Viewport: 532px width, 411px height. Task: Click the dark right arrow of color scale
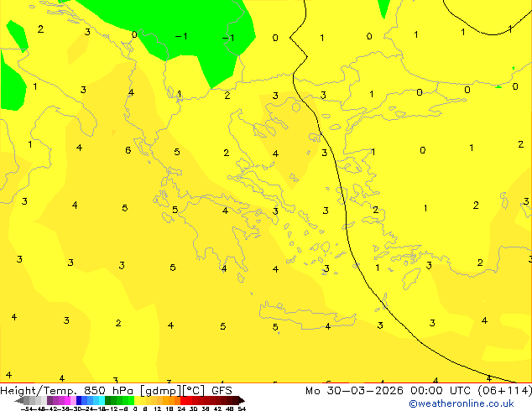click(242, 400)
